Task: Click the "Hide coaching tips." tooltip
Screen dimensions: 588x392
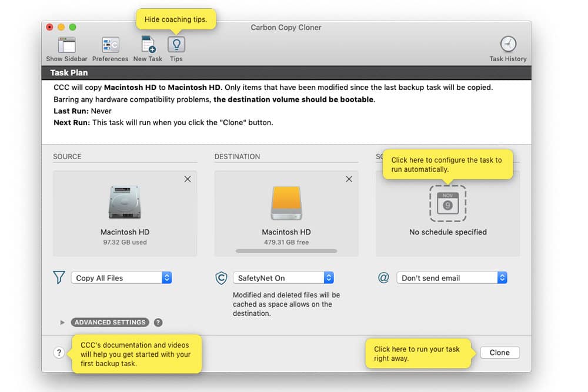Action: (176, 19)
